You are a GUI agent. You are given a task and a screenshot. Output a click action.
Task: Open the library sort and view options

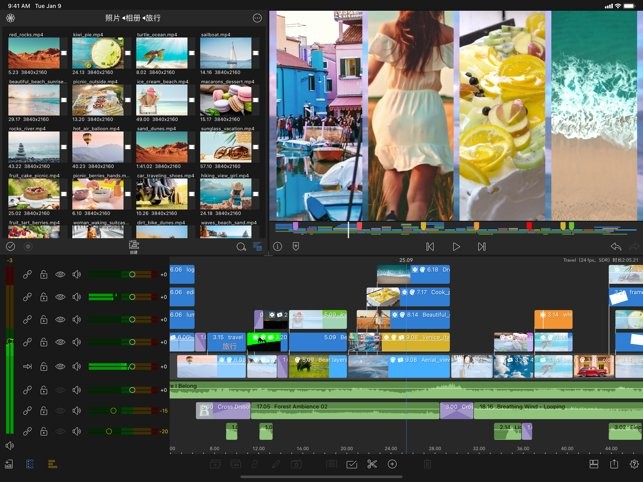(x=258, y=246)
